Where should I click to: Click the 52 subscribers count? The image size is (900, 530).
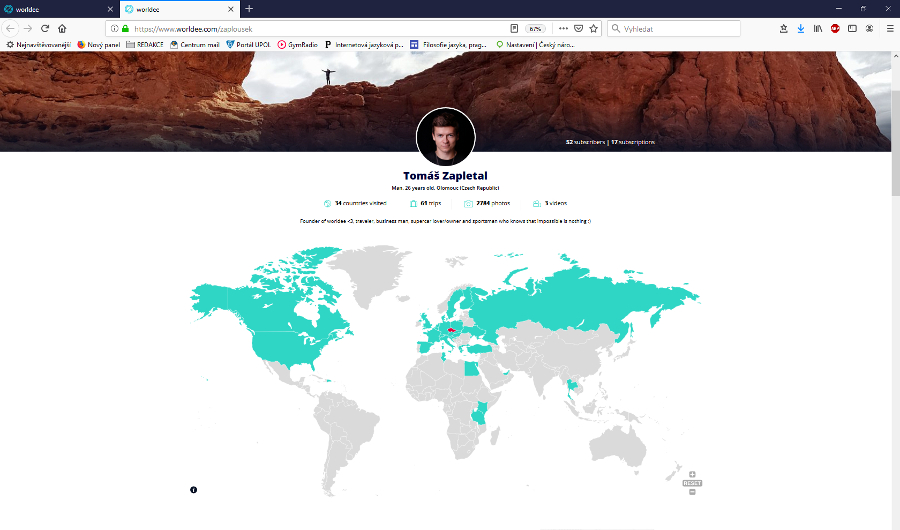(585, 142)
